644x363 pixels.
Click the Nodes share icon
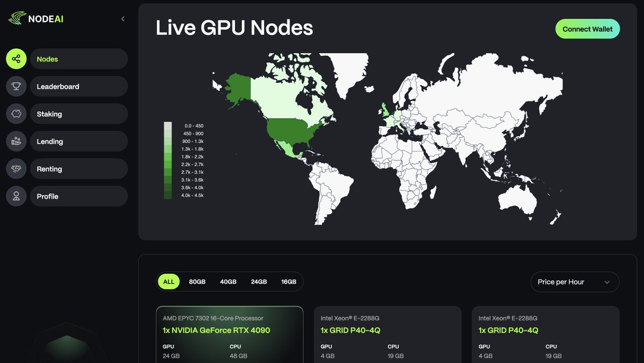point(16,59)
